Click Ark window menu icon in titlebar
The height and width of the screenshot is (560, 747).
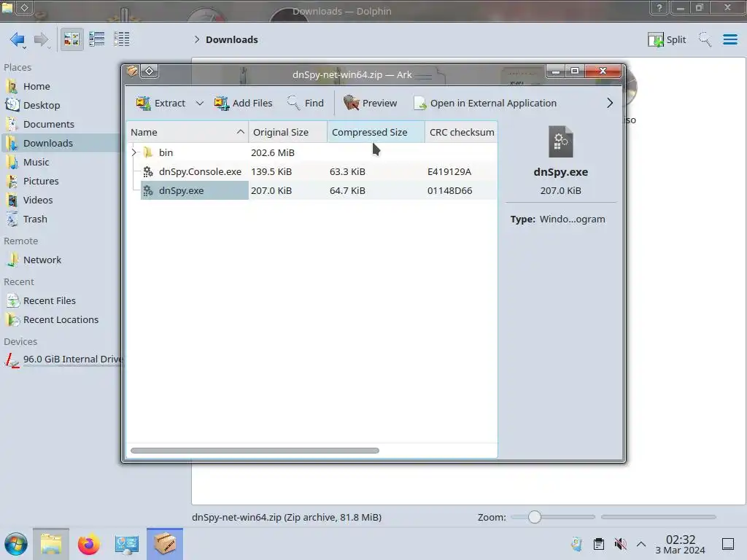coord(132,71)
